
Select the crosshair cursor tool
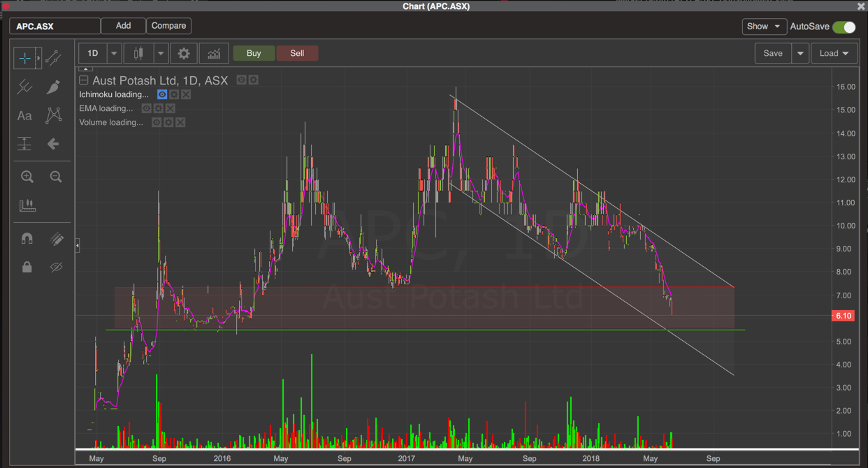pos(25,59)
